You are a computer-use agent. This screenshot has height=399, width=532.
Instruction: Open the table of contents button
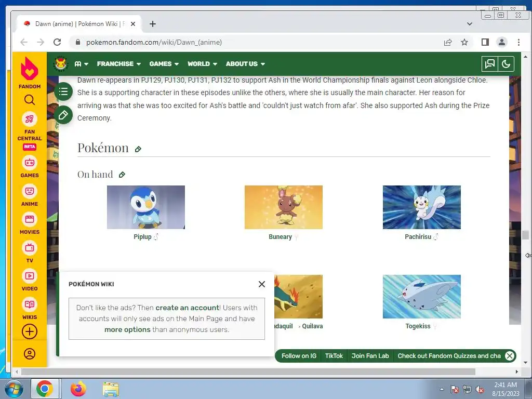tap(63, 91)
